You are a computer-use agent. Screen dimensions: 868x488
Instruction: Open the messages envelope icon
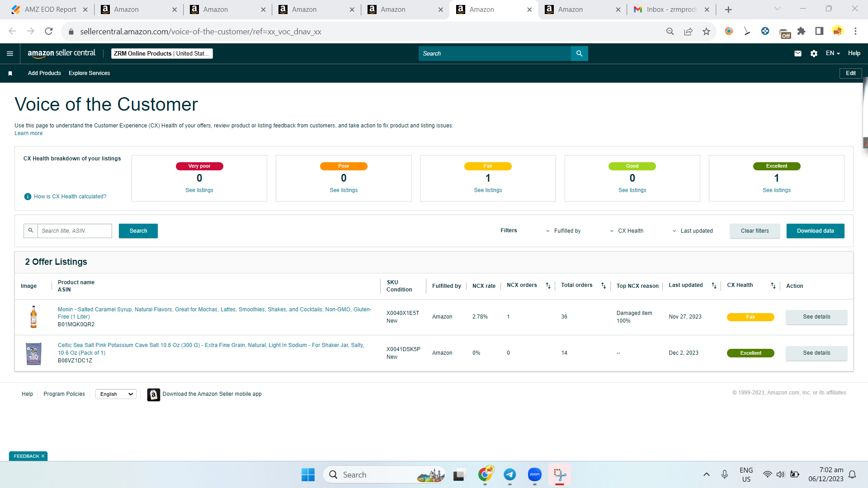point(798,53)
